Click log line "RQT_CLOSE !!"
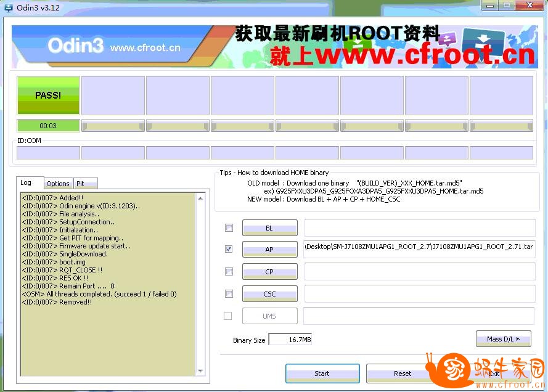Image resolution: width=548 pixels, height=392 pixels. (62, 270)
